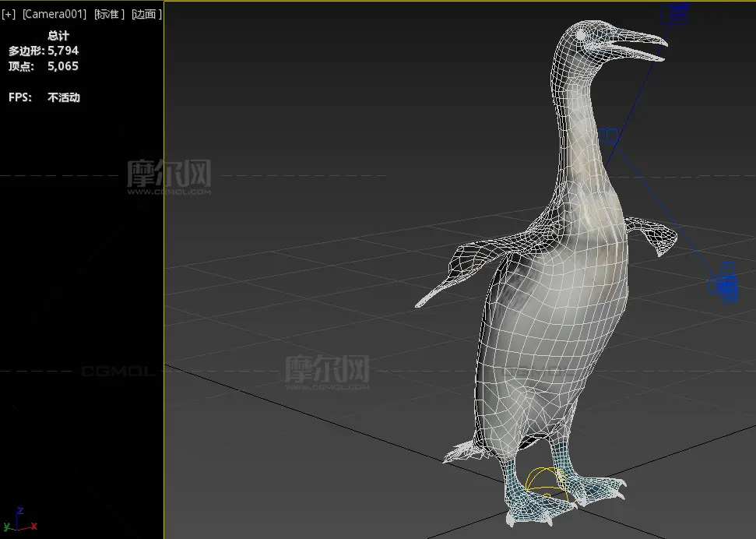The height and width of the screenshot is (539, 756).
Task: Select the blue camera icon beside the right wing
Action: coord(725,284)
